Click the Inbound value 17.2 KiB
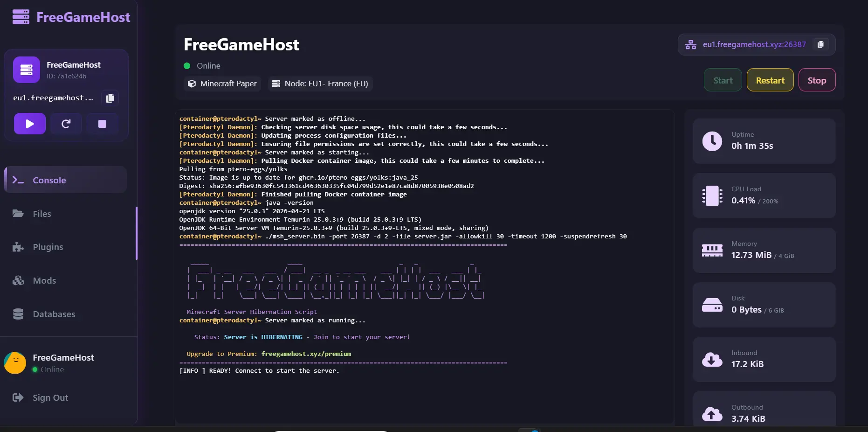Image resolution: width=868 pixels, height=432 pixels. tap(747, 364)
